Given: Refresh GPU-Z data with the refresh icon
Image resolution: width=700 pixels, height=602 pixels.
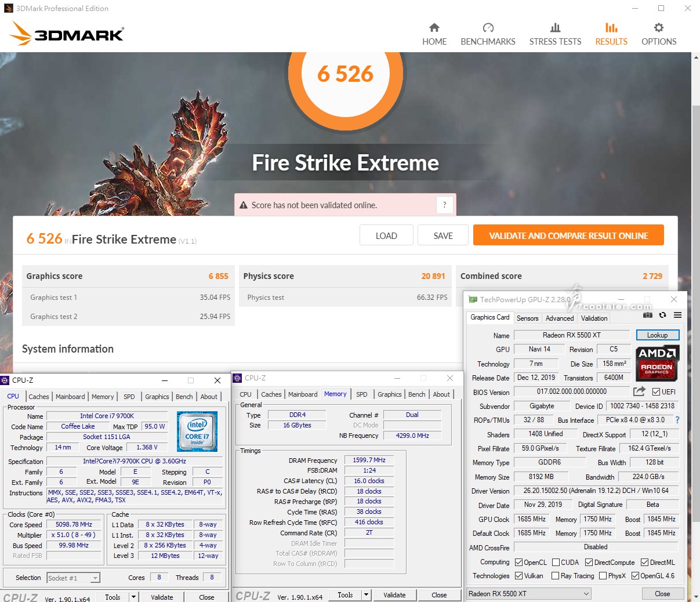Looking at the screenshot, I should (662, 315).
